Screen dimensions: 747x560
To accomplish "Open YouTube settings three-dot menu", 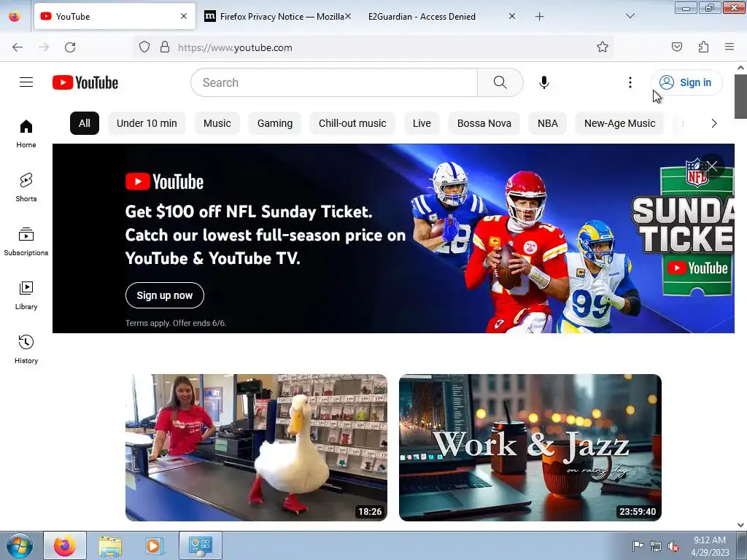I will tap(630, 82).
